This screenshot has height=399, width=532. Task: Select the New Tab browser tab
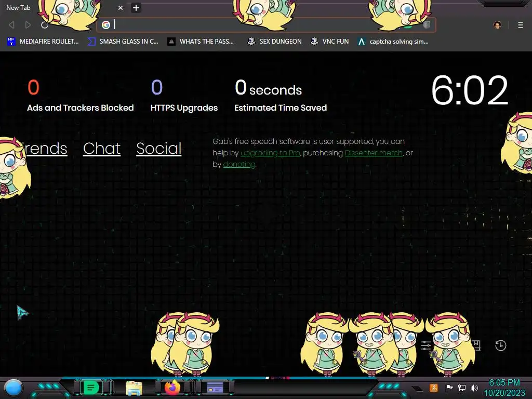[x=64, y=8]
